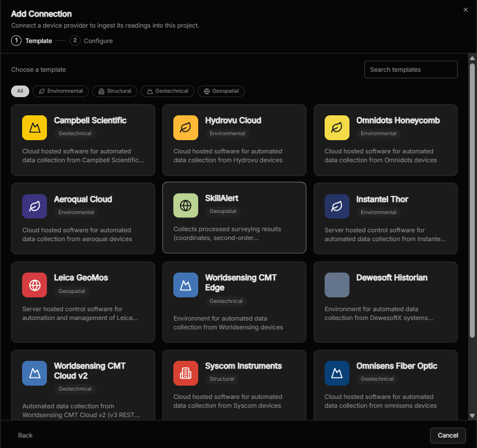Click the Worldsensing CMT Cloud v2 icon
This screenshot has height=448, width=477.
click(x=34, y=373)
